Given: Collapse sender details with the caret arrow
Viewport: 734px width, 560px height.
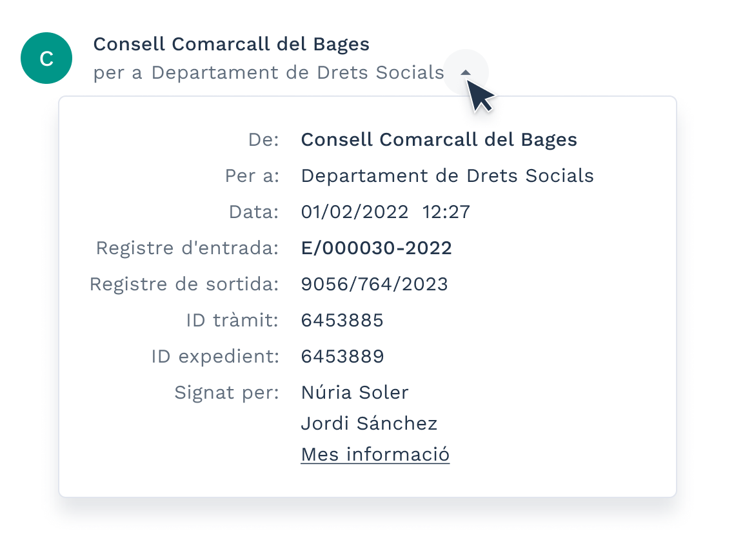Looking at the screenshot, I should tap(465, 72).
